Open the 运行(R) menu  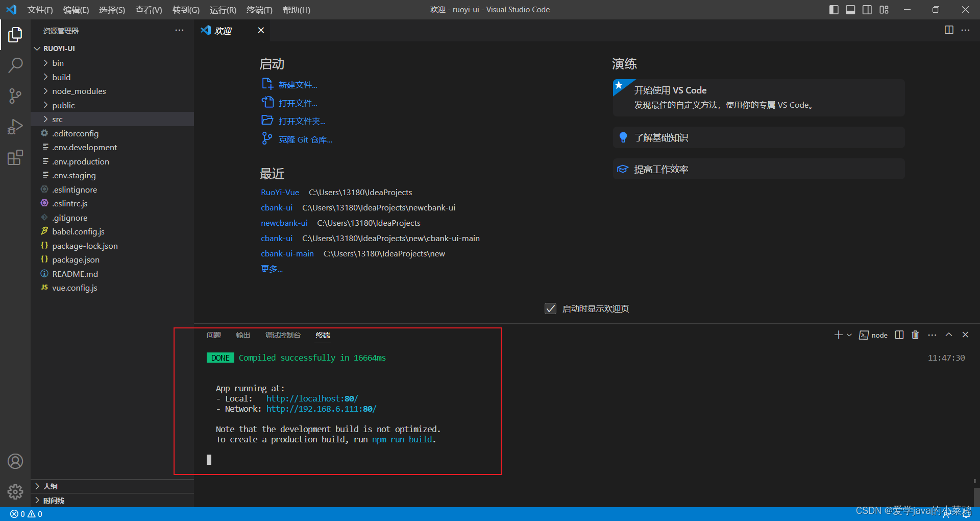223,10
